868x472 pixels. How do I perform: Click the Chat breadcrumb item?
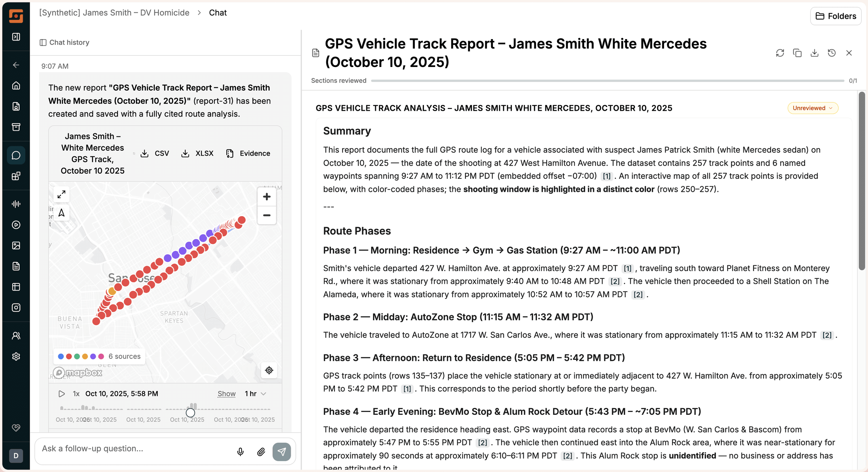click(218, 13)
